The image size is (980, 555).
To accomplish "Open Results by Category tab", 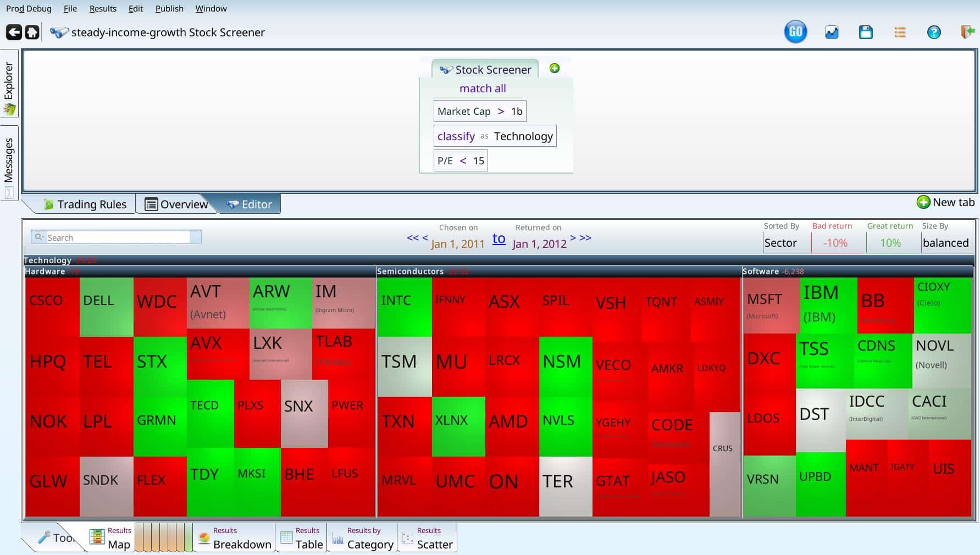I will (362, 537).
